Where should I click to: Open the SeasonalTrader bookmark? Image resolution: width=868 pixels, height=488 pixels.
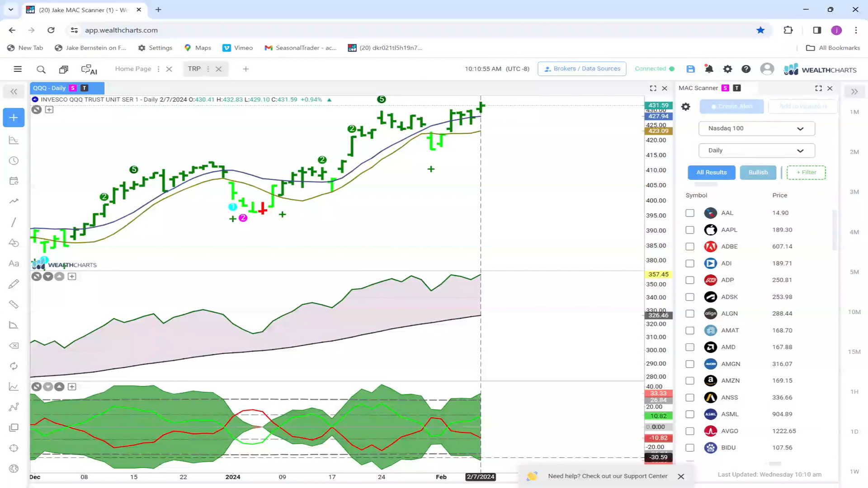pos(301,48)
